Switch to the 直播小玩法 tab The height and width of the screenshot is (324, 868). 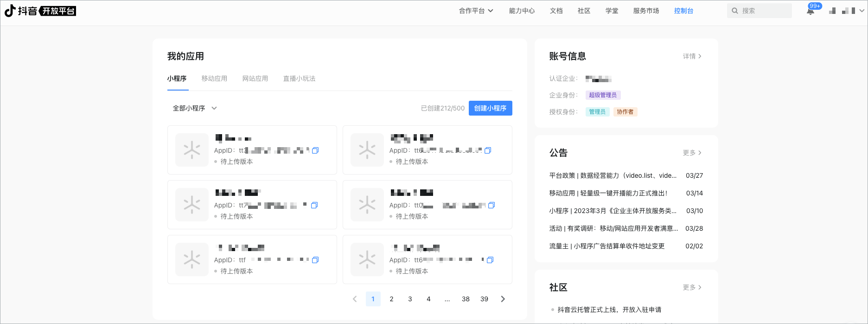pyautogui.click(x=299, y=78)
